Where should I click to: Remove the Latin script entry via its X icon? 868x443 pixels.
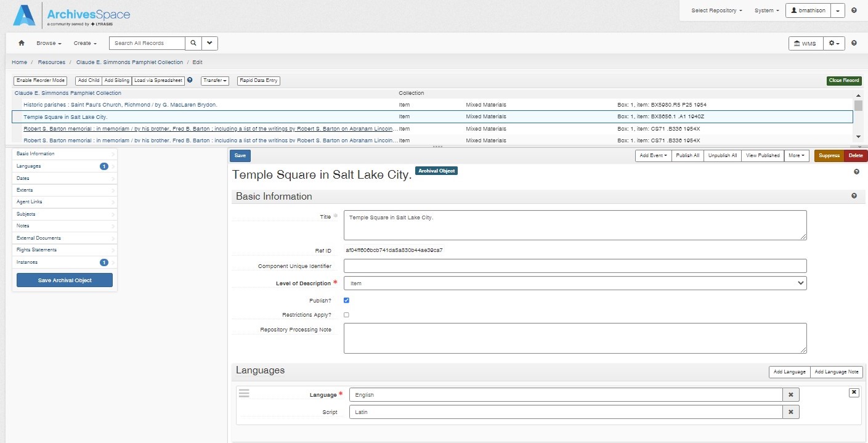[x=790, y=412]
